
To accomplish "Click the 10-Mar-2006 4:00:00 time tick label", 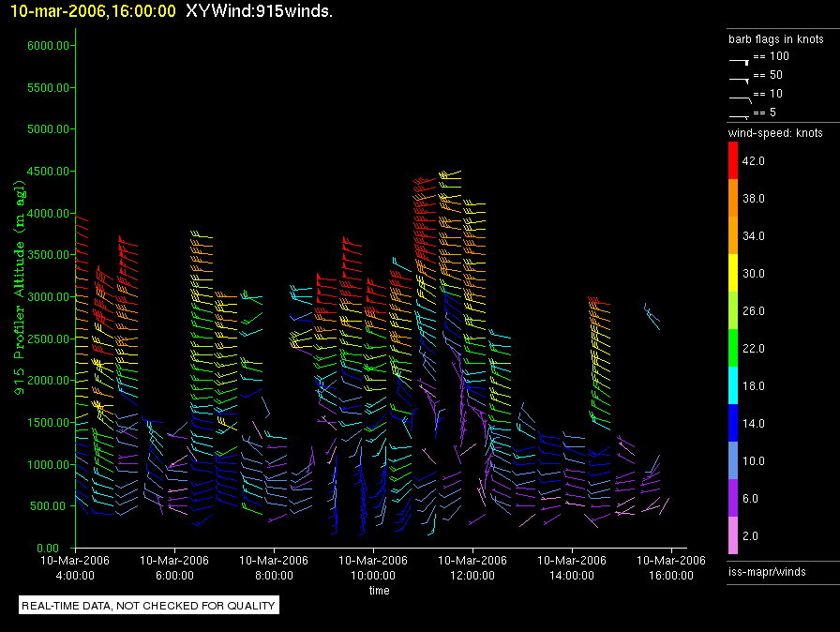I will click(74, 567).
